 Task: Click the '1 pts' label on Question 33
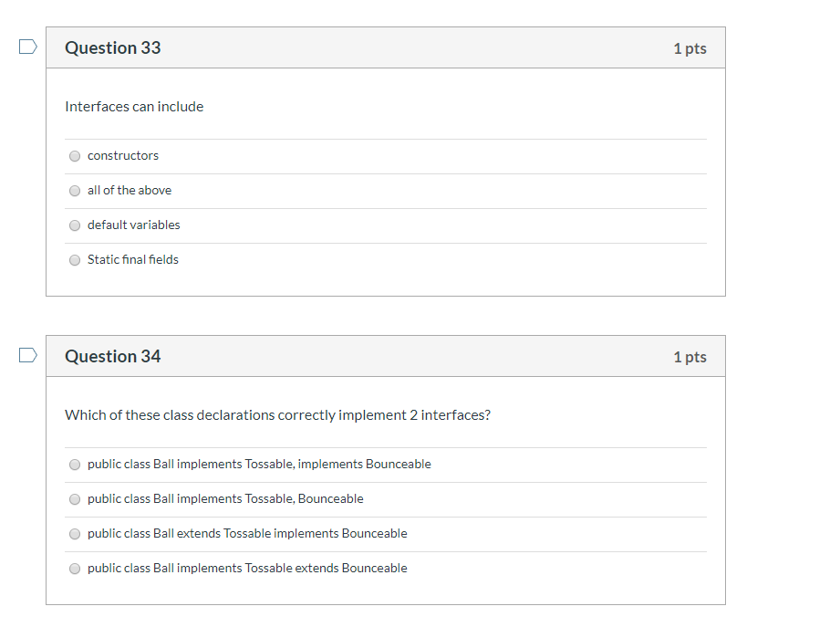click(x=690, y=48)
